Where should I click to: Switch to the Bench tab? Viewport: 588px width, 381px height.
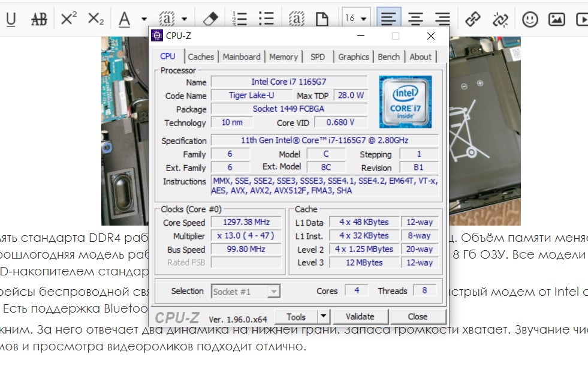coord(389,56)
